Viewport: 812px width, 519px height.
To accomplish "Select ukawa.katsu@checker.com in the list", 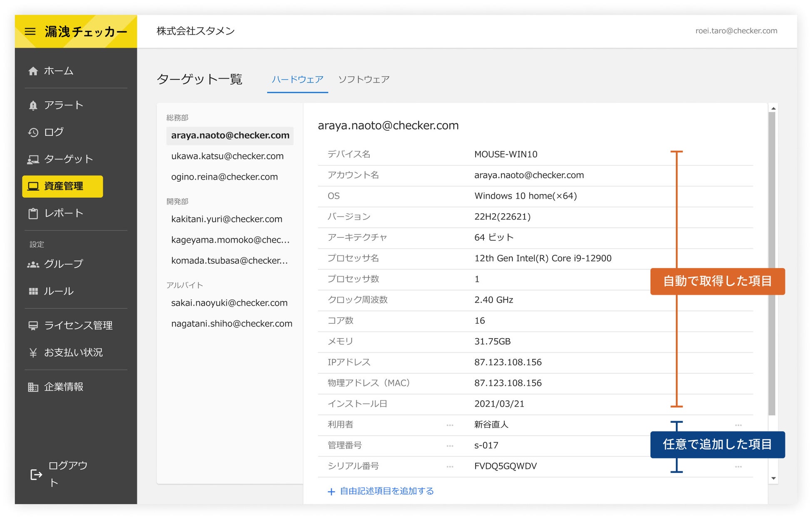I will pyautogui.click(x=227, y=156).
